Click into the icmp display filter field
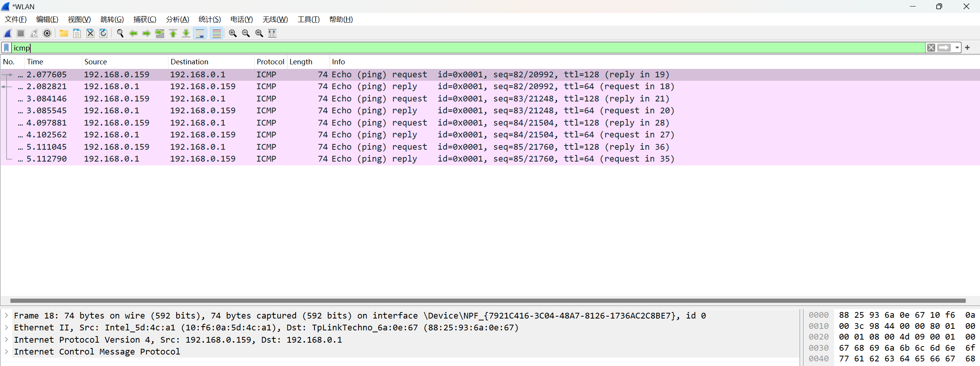980x366 pixels. tap(468, 48)
